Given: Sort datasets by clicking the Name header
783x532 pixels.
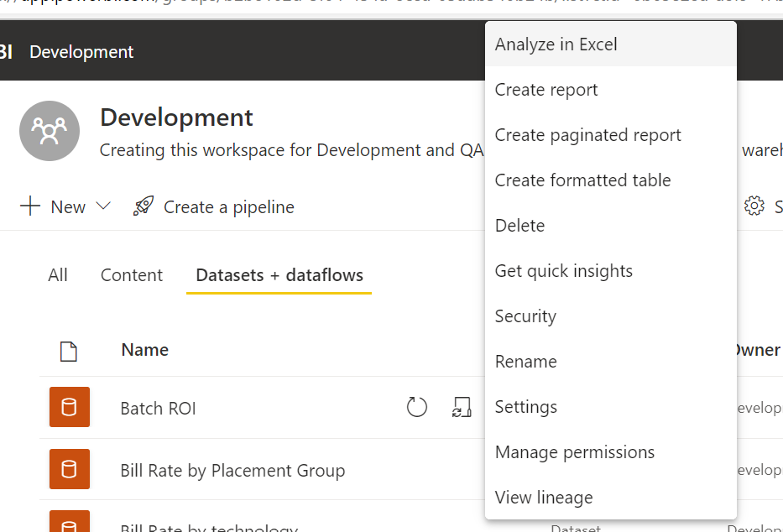Looking at the screenshot, I should coord(144,350).
